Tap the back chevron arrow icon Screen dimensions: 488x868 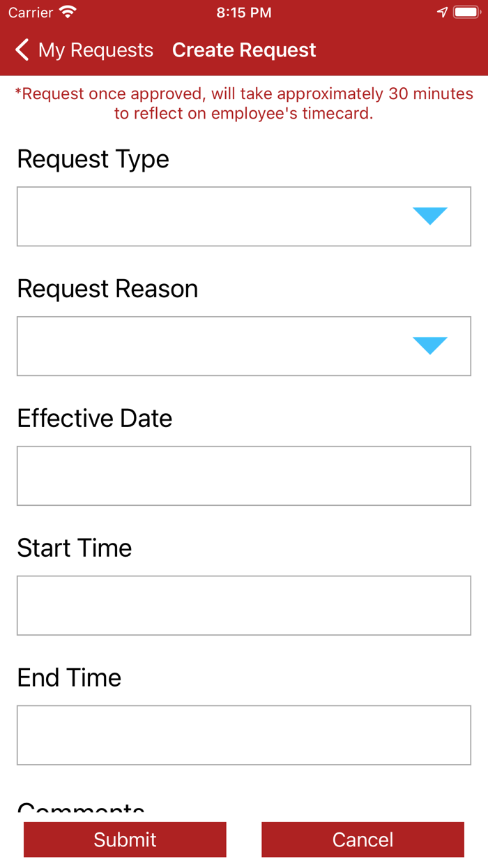[x=21, y=50]
